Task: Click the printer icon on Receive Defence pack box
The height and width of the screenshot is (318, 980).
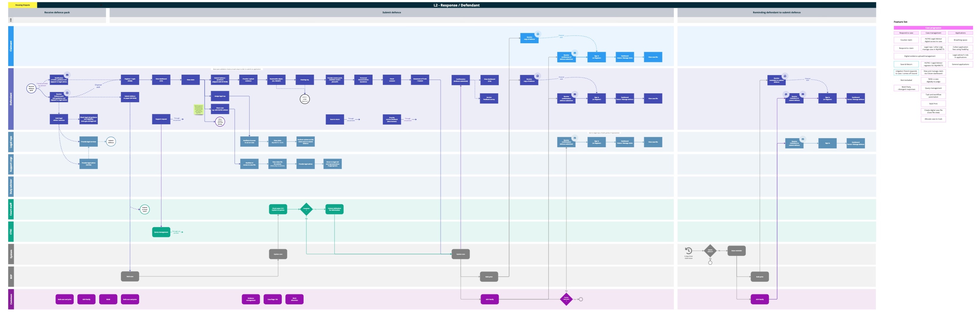Action: (x=67, y=93)
